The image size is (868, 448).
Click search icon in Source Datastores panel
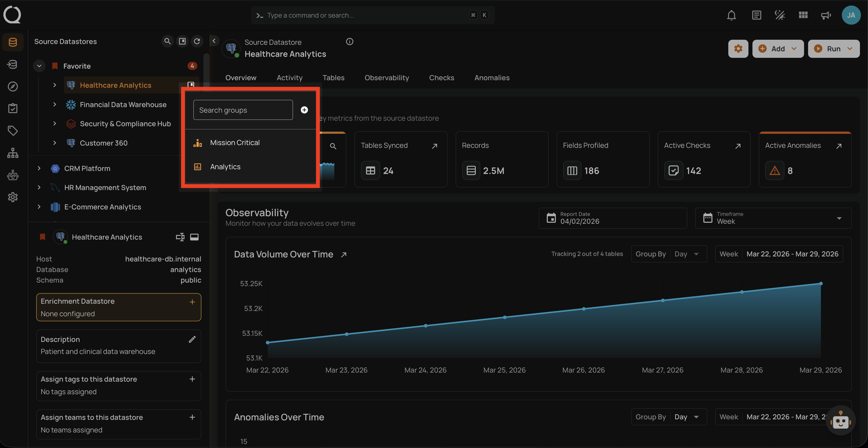tap(167, 41)
